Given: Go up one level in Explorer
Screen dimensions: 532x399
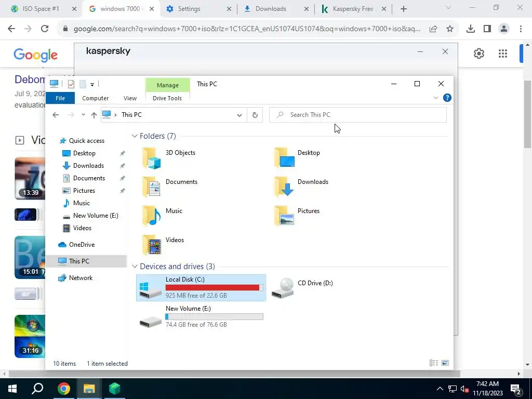Looking at the screenshot, I should click(94, 115).
